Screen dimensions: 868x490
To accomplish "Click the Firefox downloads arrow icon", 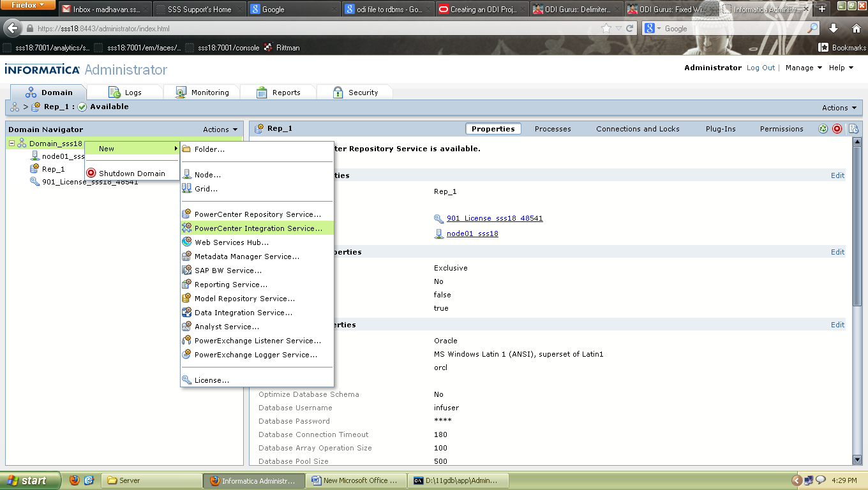I will tap(834, 29).
